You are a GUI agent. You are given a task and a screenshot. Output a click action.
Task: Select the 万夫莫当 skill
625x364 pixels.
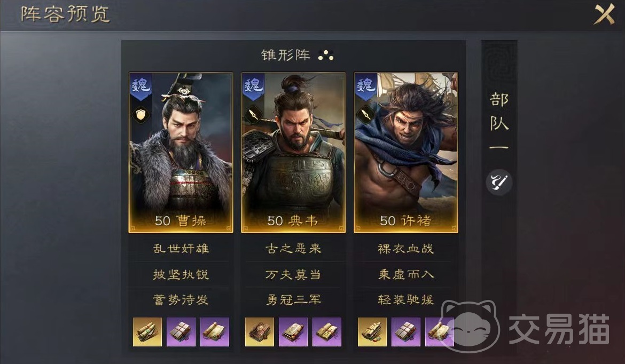(x=293, y=274)
